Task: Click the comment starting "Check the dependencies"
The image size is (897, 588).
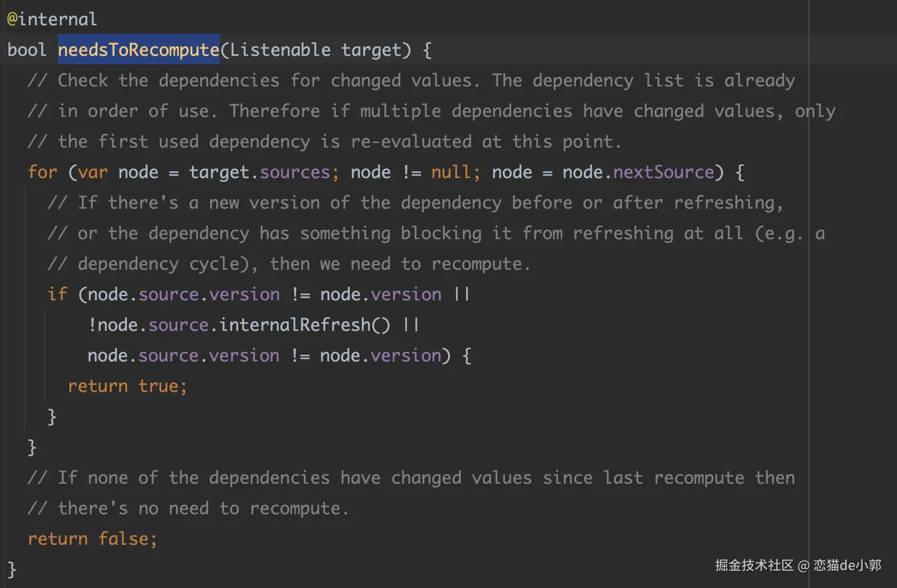Action: click(x=411, y=81)
